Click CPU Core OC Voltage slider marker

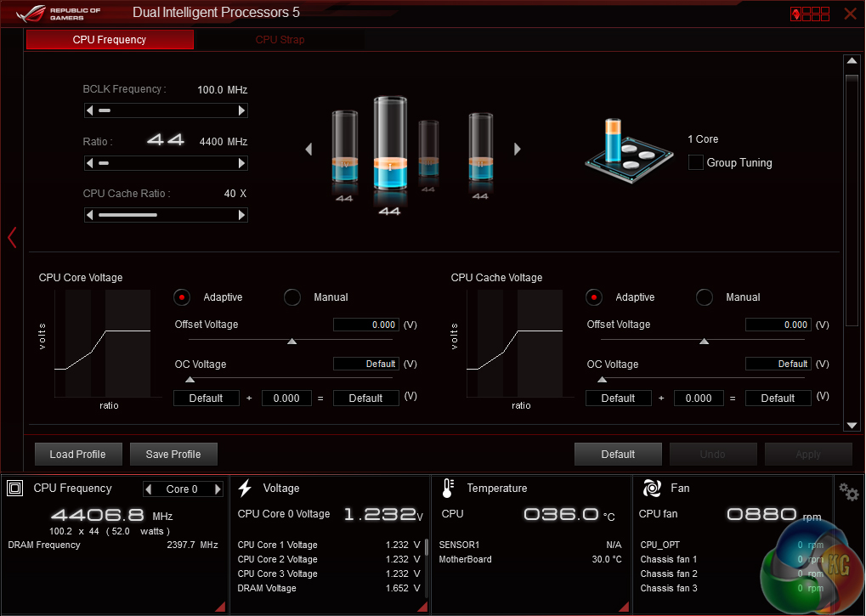(x=190, y=380)
